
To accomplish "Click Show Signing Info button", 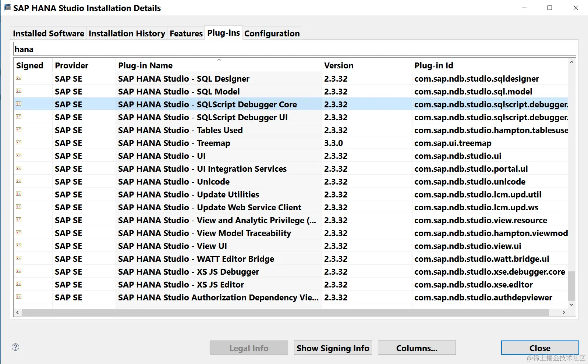I will coord(333,348).
